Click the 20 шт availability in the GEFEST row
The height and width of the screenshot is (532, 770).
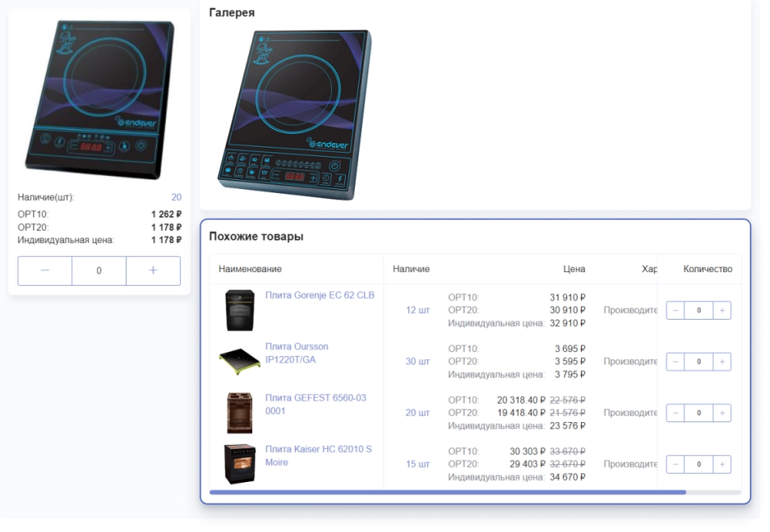click(x=418, y=413)
